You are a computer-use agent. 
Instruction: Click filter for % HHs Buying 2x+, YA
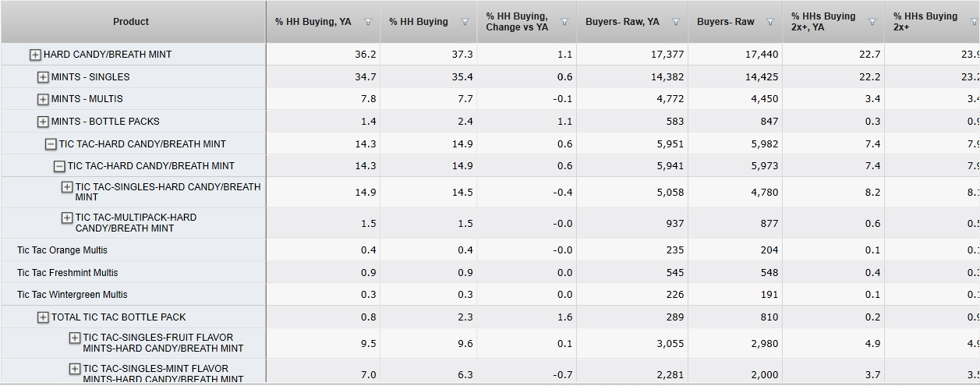click(x=872, y=22)
